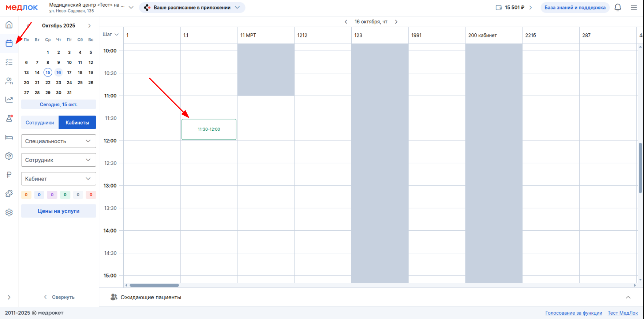Open the Кабинет dropdown
Image resolution: width=644 pixels, height=319 pixels.
tap(59, 179)
